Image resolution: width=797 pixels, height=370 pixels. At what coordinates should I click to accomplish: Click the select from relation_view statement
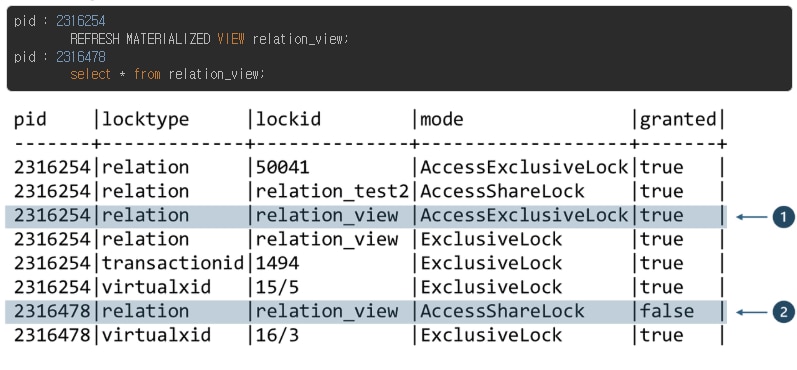coord(167,75)
